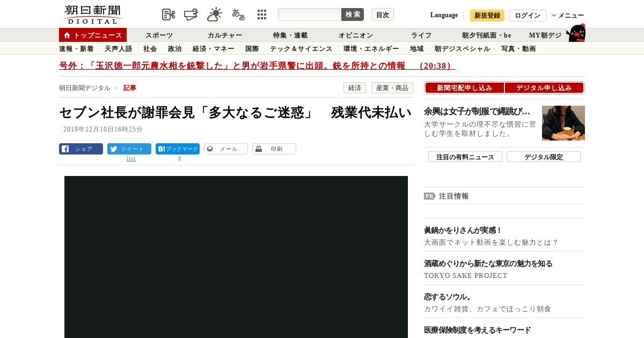The height and width of the screenshot is (338, 644).
Task: Click the セブン社長が謝罪会見 article headline
Action: [x=235, y=113]
